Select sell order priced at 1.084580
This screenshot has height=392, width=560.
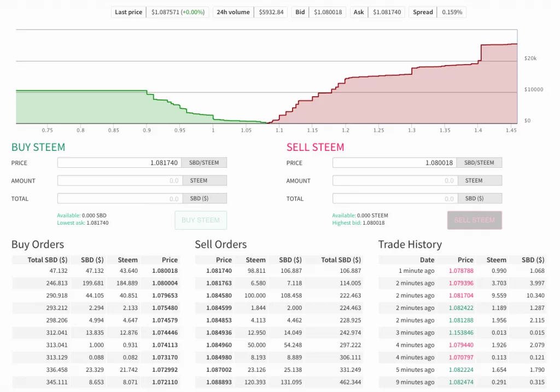click(x=219, y=296)
